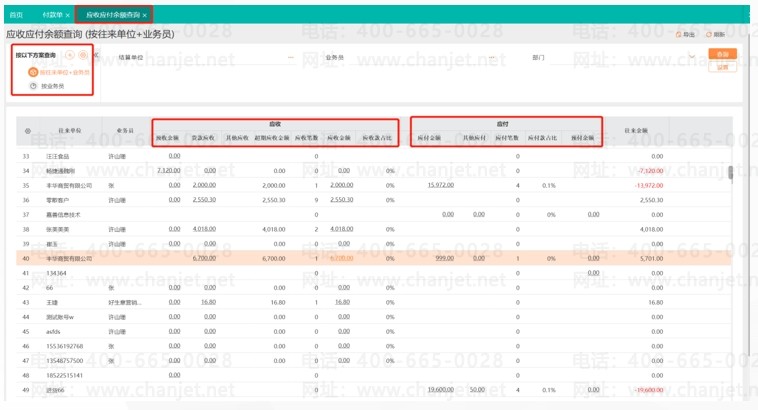The image size is (758, 410).
Task: Click the 超期应收金额 column header
Action: pyautogui.click(x=272, y=138)
